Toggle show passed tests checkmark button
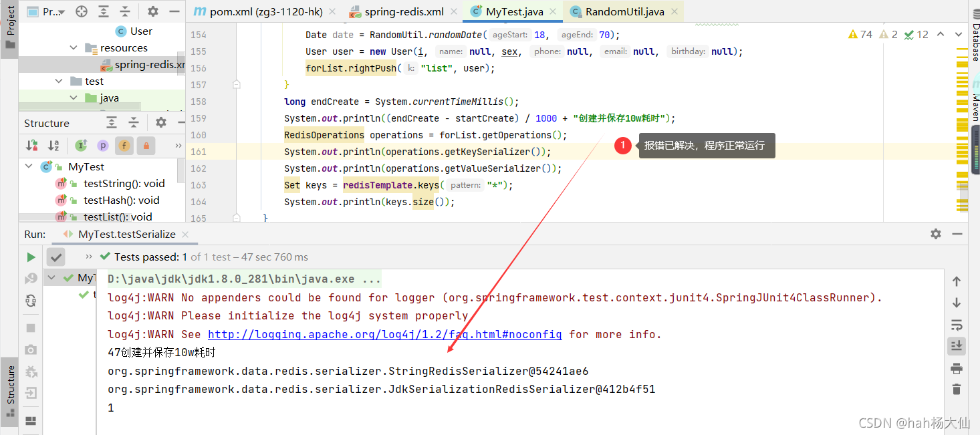Viewport: 980px width, 435px height. point(56,257)
